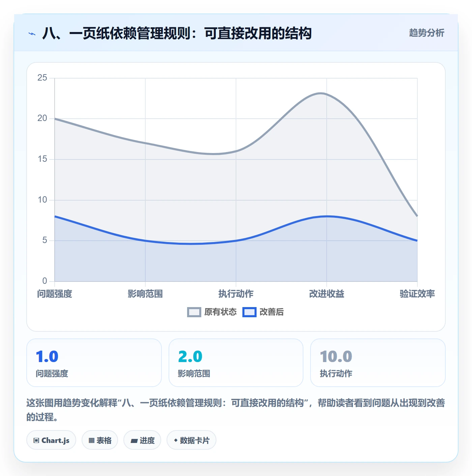The width and height of the screenshot is (472, 476).
Task: Click the 执行动作 label under 10.0
Action: pyautogui.click(x=336, y=374)
